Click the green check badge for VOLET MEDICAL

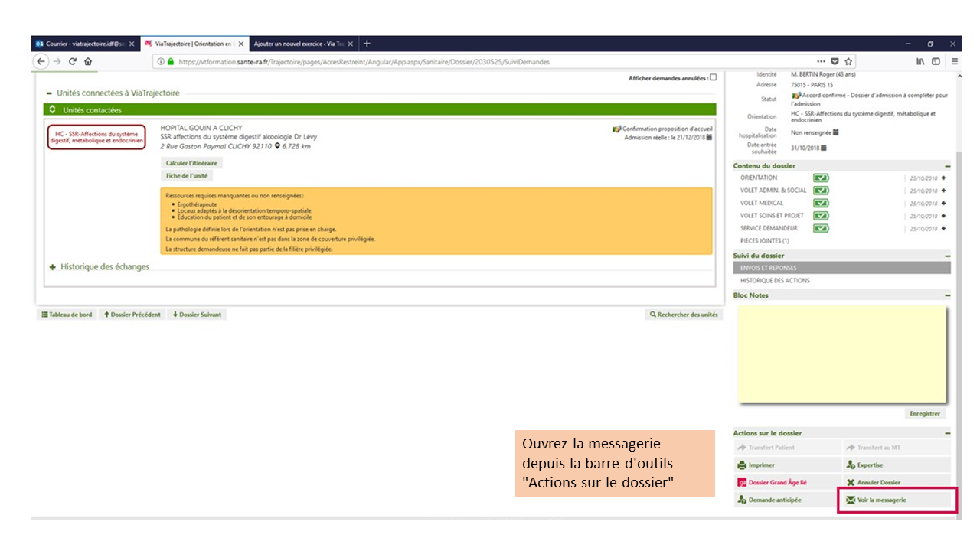[821, 203]
